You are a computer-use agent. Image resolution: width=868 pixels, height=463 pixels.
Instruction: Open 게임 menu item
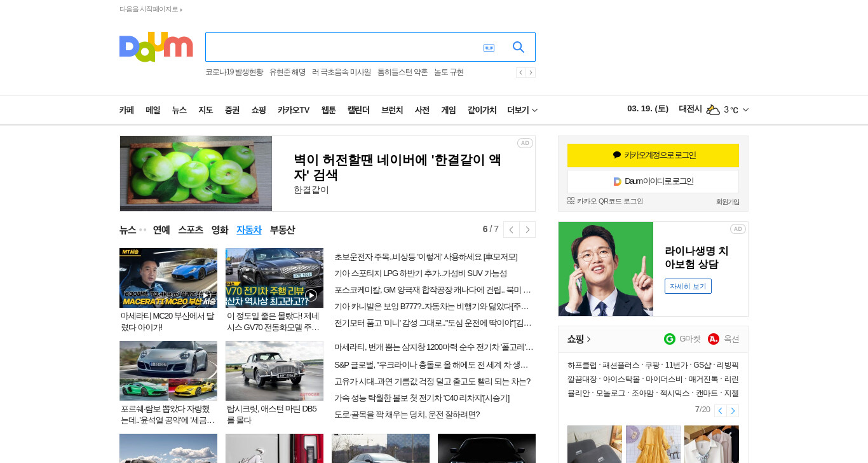[449, 110]
